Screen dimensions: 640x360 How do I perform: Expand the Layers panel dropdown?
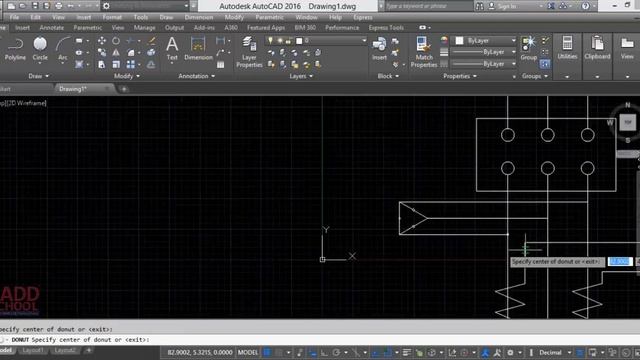click(x=301, y=76)
